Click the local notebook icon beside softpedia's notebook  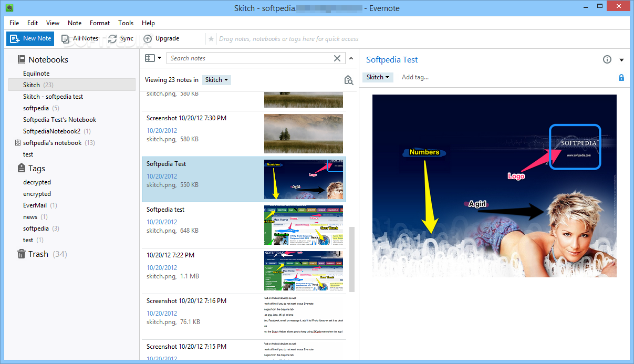pos(18,143)
